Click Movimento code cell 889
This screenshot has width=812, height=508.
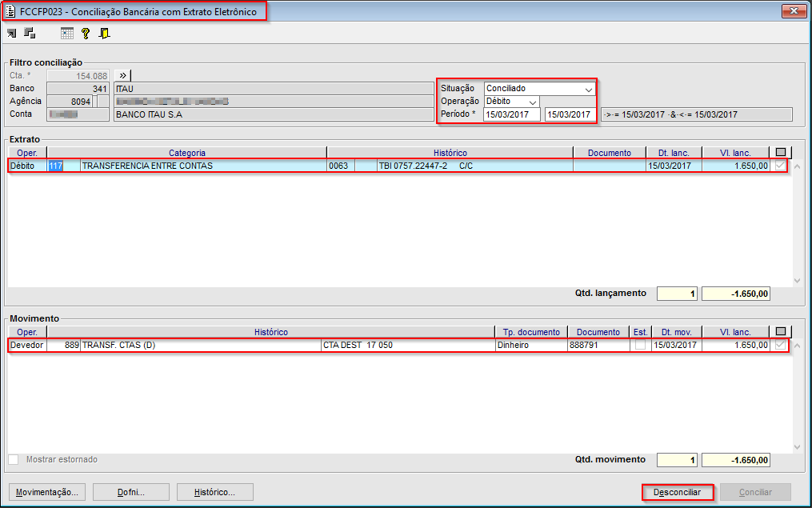tap(64, 345)
